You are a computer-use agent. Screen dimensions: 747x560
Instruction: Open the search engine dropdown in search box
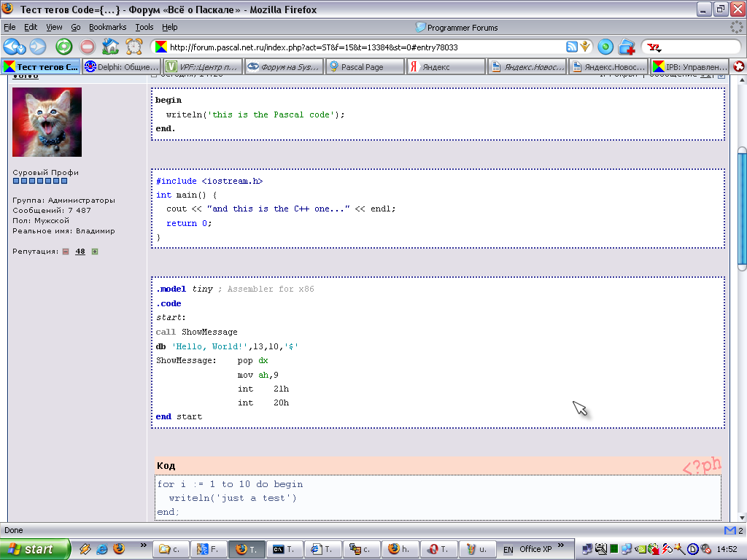coord(654,47)
